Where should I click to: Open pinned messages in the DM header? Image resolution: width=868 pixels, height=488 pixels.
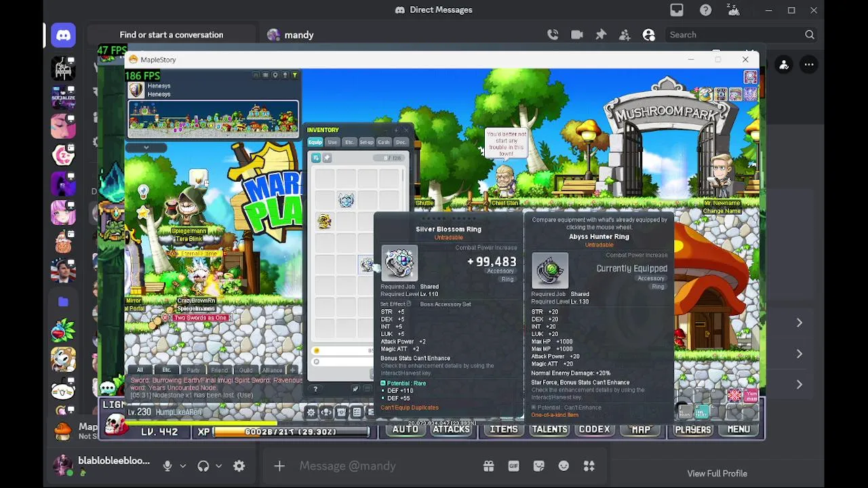[x=601, y=35]
